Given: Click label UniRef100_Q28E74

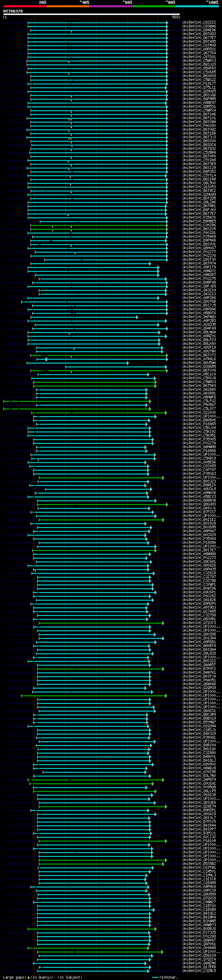Looking at the screenshot, I should pyautogui.click(x=199, y=807).
